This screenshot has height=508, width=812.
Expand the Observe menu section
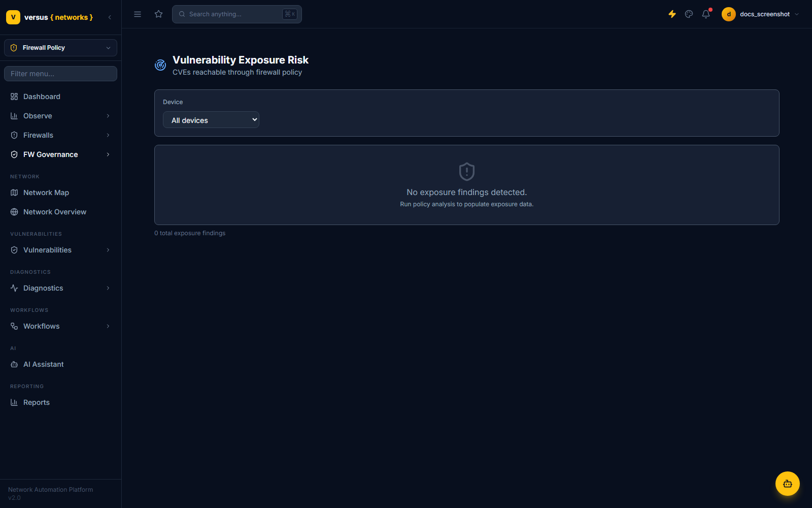(x=61, y=116)
